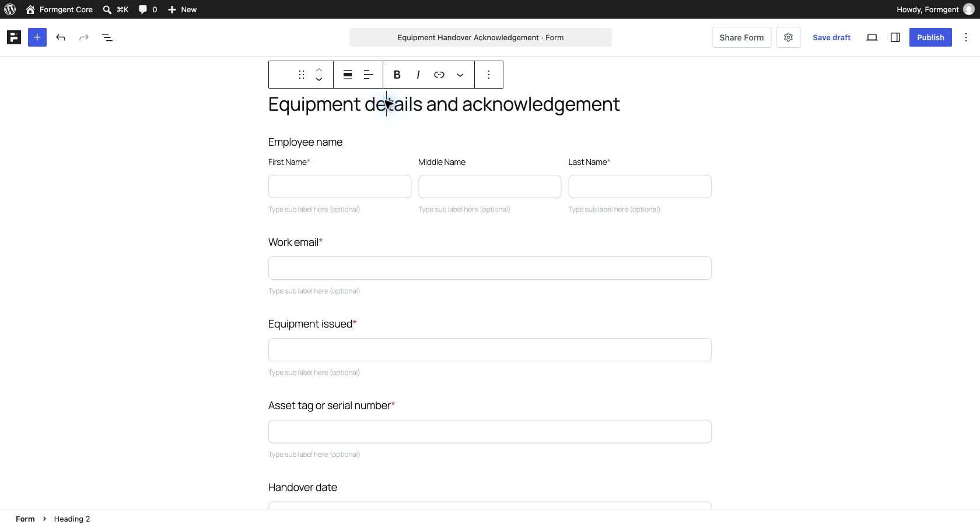Open the search ⌘K command palette

click(116, 9)
